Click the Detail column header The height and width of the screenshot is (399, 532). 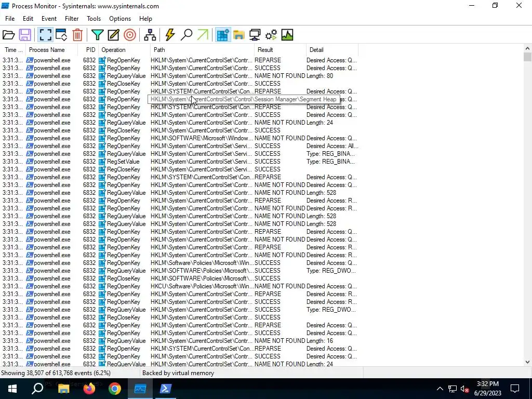pyautogui.click(x=332, y=50)
